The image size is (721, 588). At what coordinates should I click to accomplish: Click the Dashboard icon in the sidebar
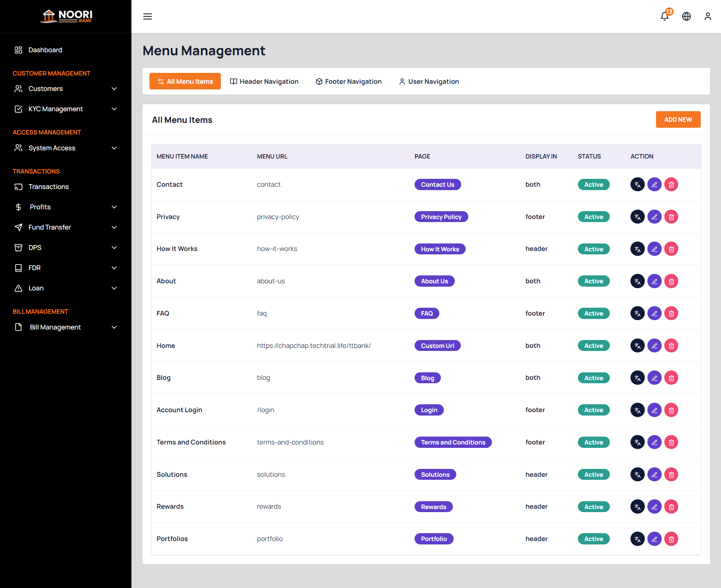[18, 50]
